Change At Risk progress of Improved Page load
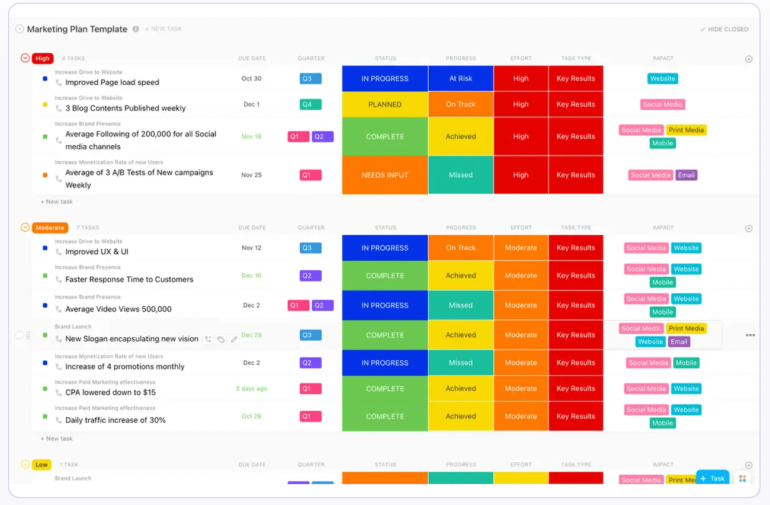 pyautogui.click(x=461, y=79)
